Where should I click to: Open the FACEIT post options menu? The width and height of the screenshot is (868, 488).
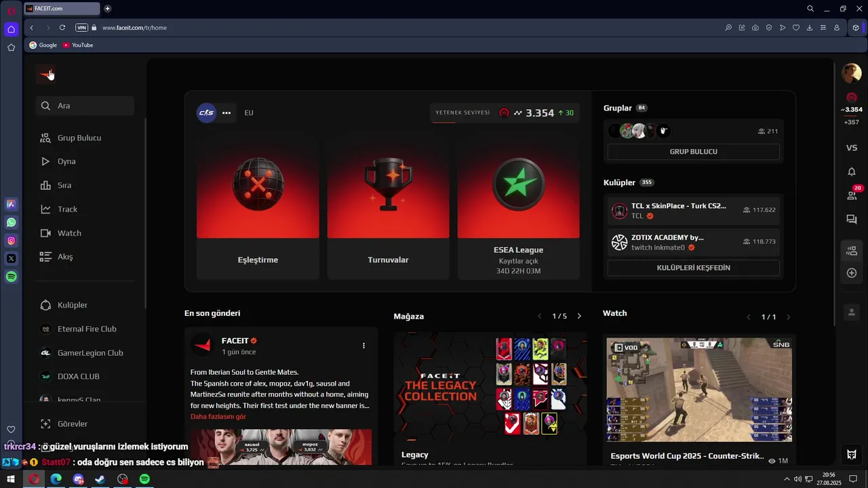363,346
